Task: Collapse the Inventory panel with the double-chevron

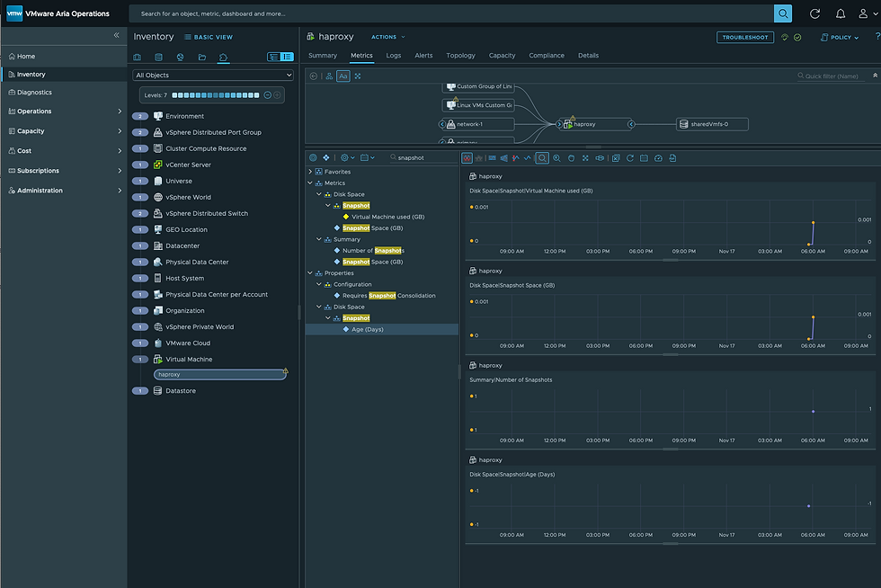Action: click(116, 36)
